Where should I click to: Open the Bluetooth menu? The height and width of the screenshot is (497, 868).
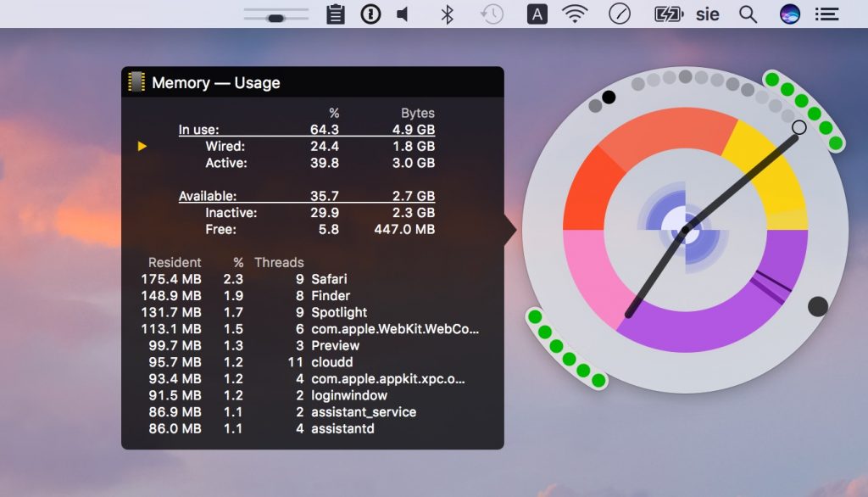448,14
